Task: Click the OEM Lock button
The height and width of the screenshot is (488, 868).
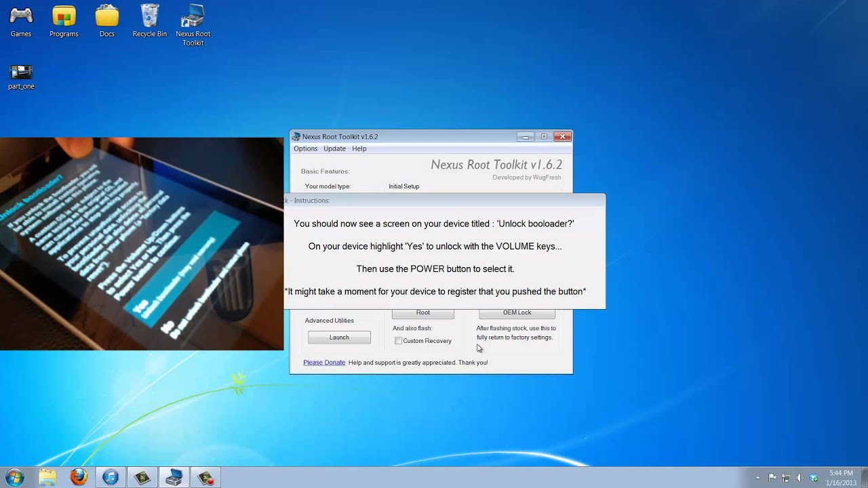Action: pyautogui.click(x=517, y=313)
